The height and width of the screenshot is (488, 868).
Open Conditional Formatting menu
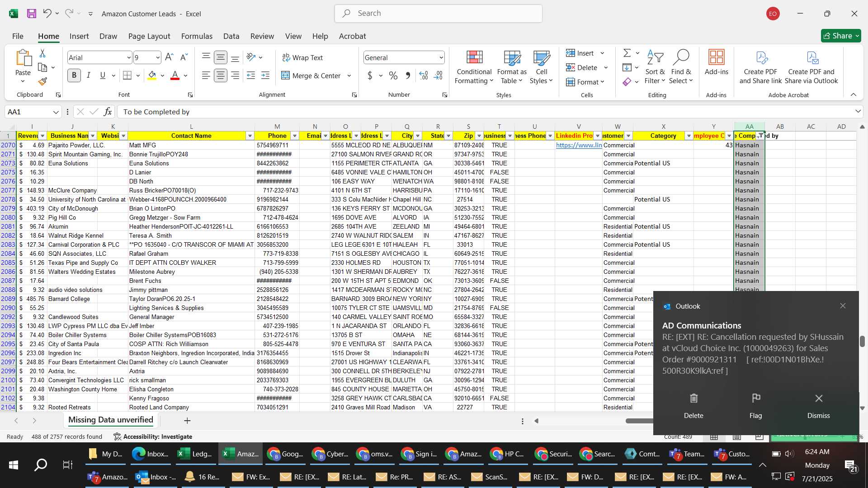(474, 67)
